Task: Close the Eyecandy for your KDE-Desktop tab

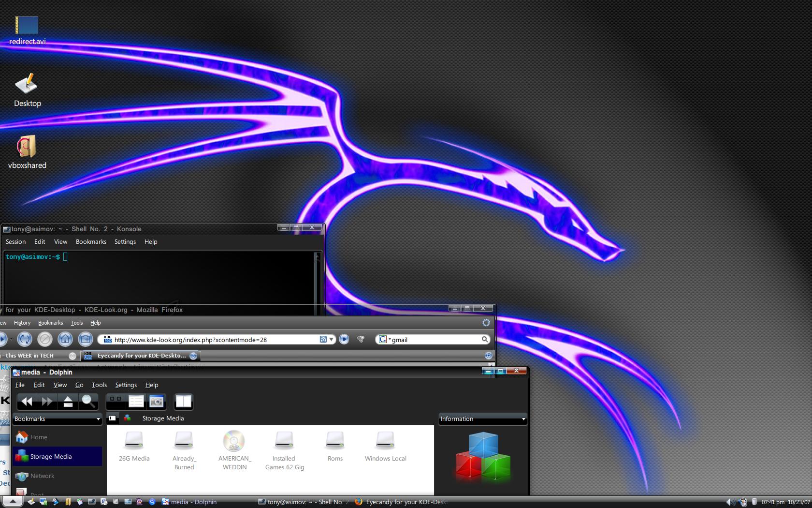Action: tap(193, 356)
